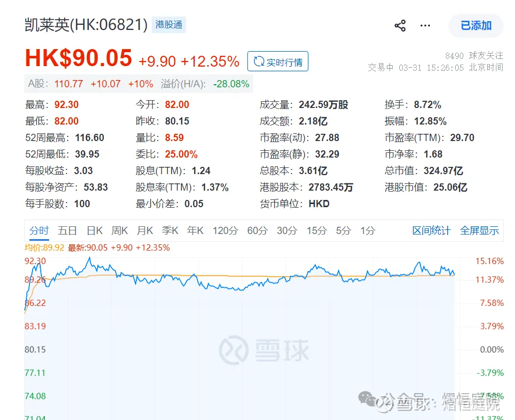
Task: Click the 总股本 value 3.61亿
Action: [313, 171]
